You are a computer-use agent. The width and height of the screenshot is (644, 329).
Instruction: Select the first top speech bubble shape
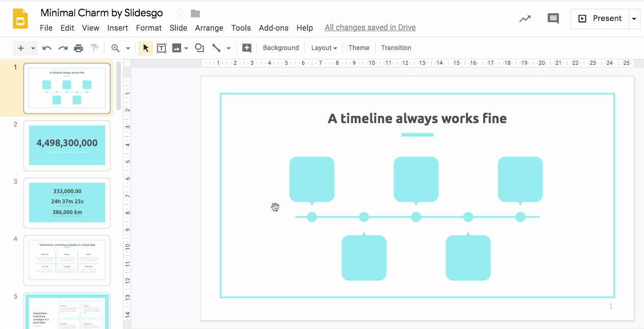point(312,180)
